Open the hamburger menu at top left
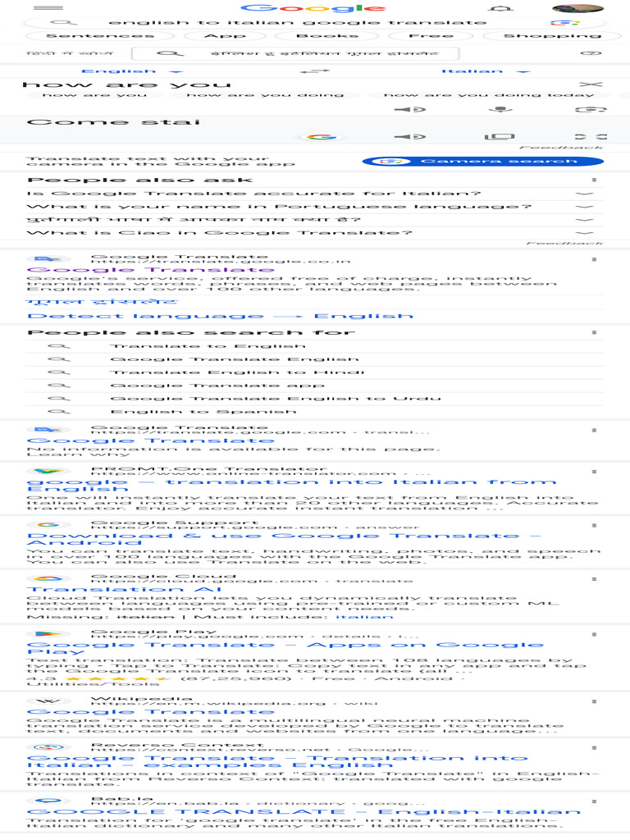The image size is (630, 840). 48,8
